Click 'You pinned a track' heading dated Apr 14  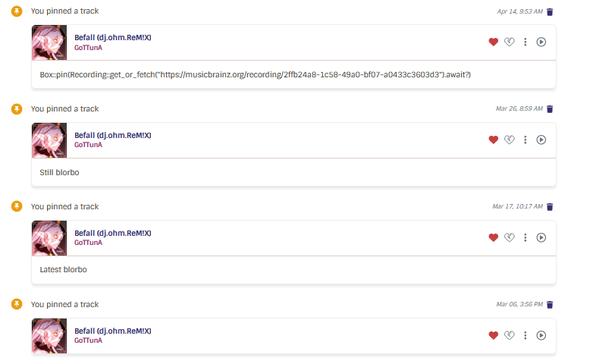coord(64,11)
